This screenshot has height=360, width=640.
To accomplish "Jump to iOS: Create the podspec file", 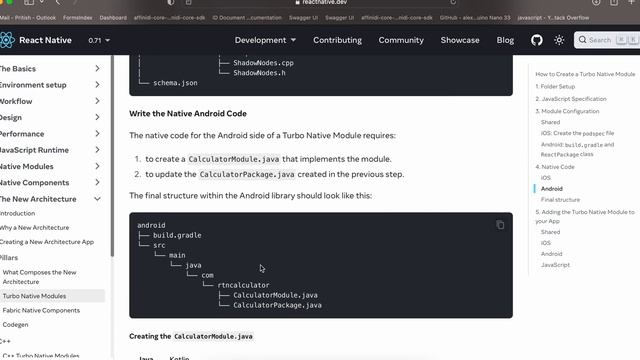I will coord(577,133).
